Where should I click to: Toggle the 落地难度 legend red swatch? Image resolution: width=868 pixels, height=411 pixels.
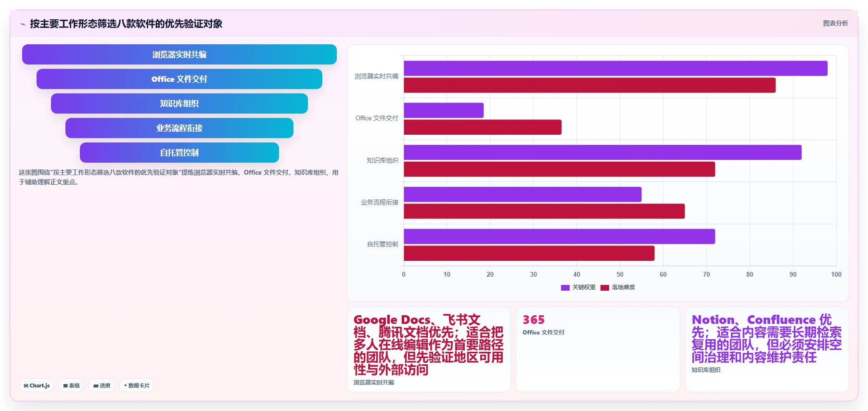click(605, 287)
